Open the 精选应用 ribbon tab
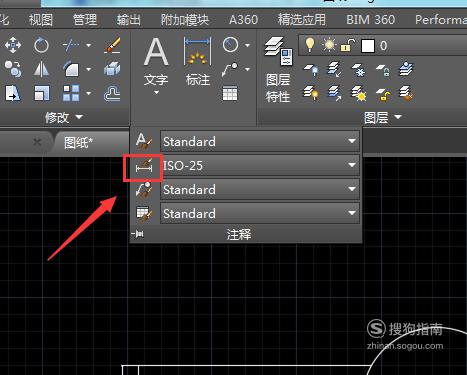467x375 pixels. 302,20
